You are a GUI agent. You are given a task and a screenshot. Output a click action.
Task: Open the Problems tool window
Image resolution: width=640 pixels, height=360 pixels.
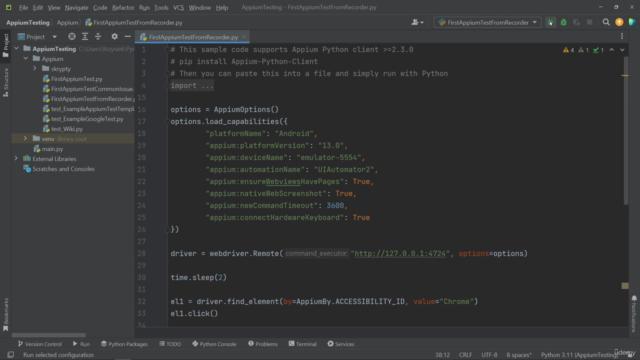click(x=263, y=344)
